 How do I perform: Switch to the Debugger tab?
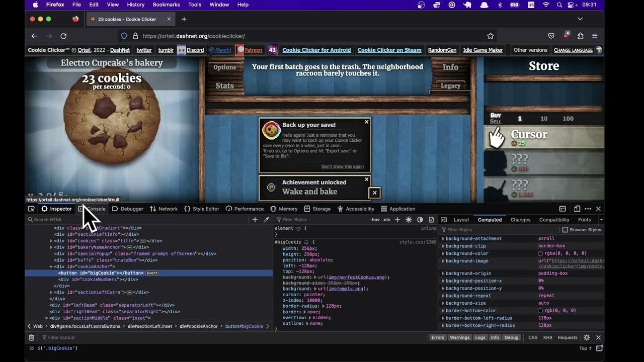(x=128, y=209)
